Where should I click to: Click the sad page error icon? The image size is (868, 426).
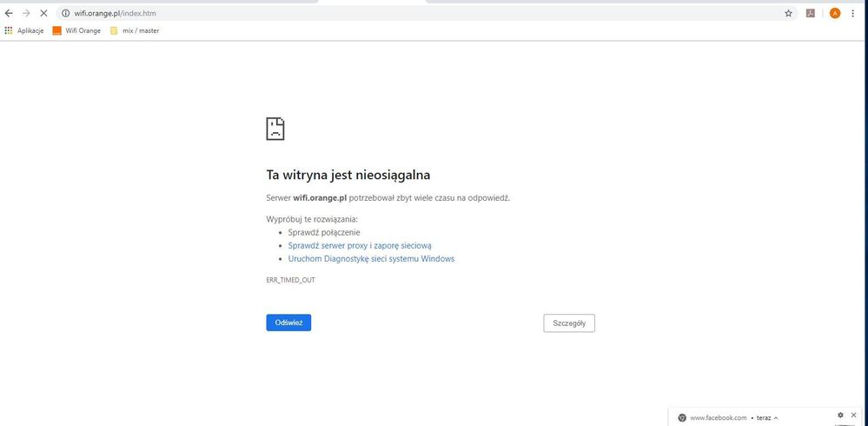coord(275,130)
